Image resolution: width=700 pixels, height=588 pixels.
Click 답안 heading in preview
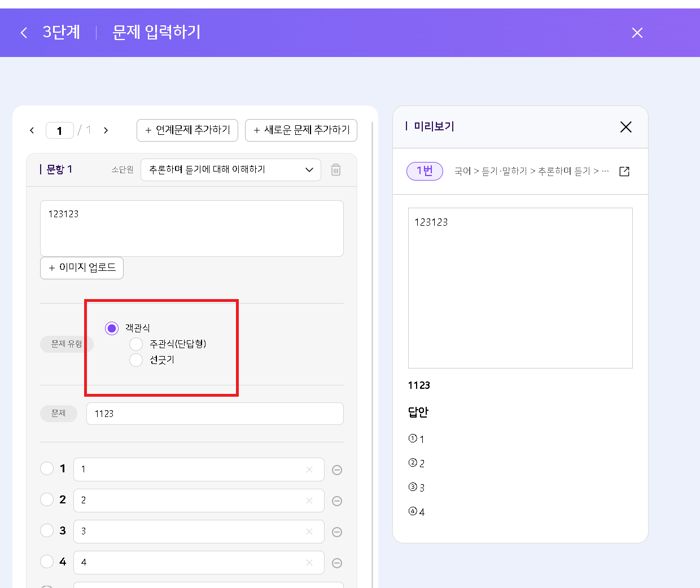click(x=418, y=413)
